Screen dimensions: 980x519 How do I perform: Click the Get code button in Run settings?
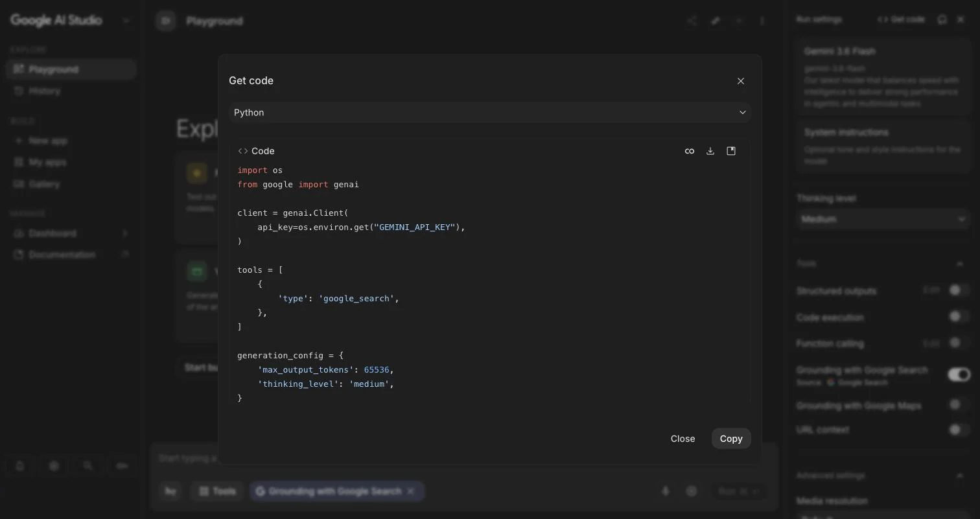901,19
